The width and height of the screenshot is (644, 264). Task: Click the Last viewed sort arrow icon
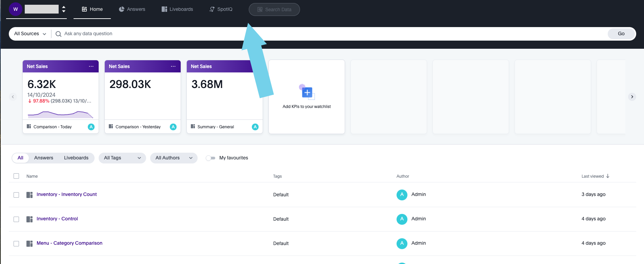(608, 176)
